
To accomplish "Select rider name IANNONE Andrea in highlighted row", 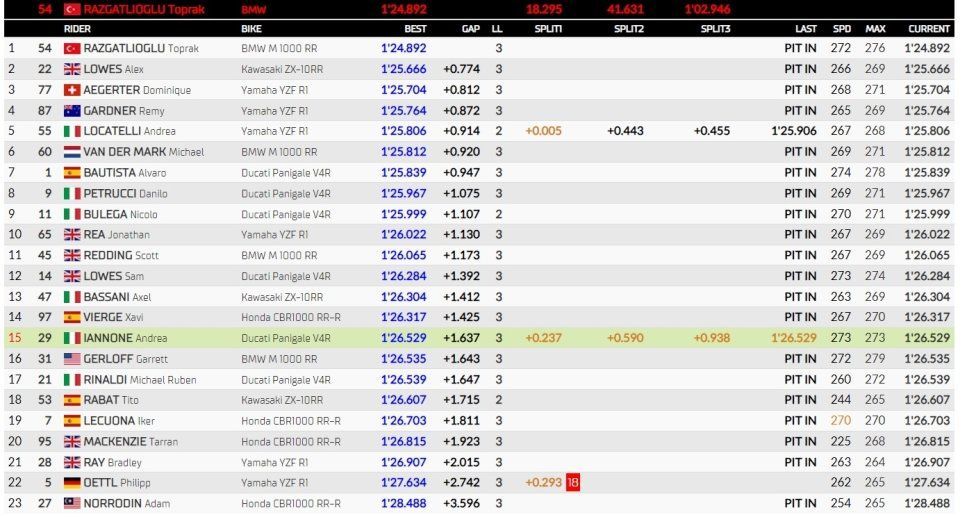I will [x=125, y=338].
